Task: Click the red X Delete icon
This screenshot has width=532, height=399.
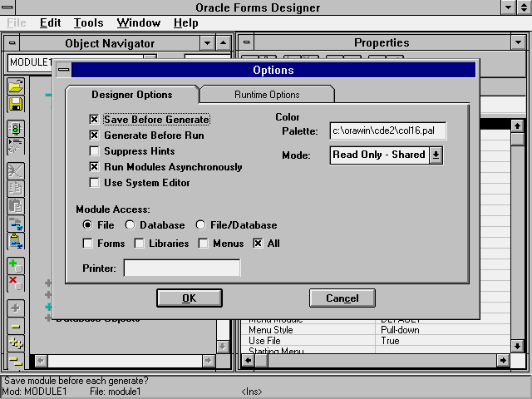Action: 16,283
